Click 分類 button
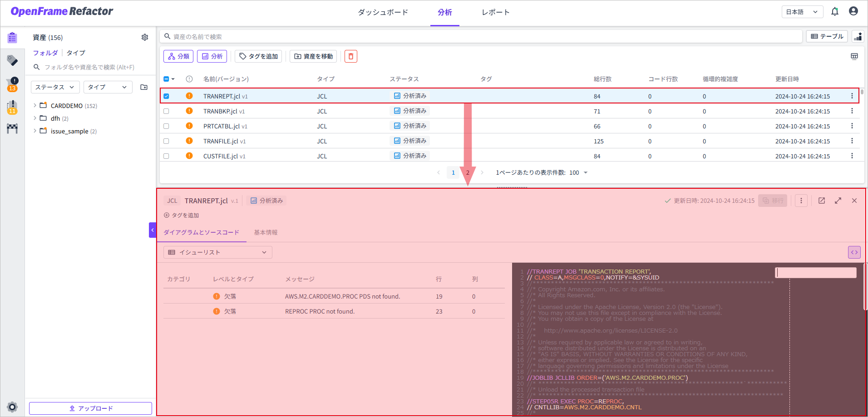The height and width of the screenshot is (417, 868). point(178,56)
